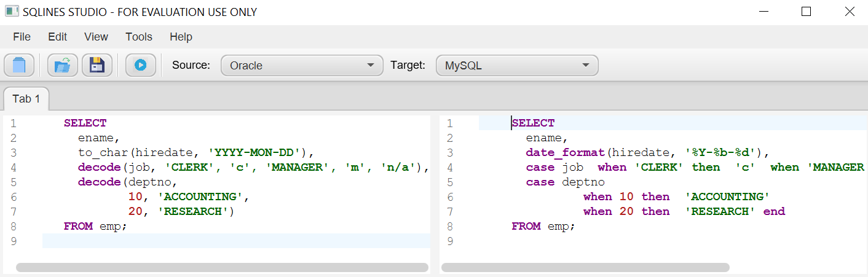The image size is (868, 277).
Task: Open the Source database dropdown
Action: point(302,65)
